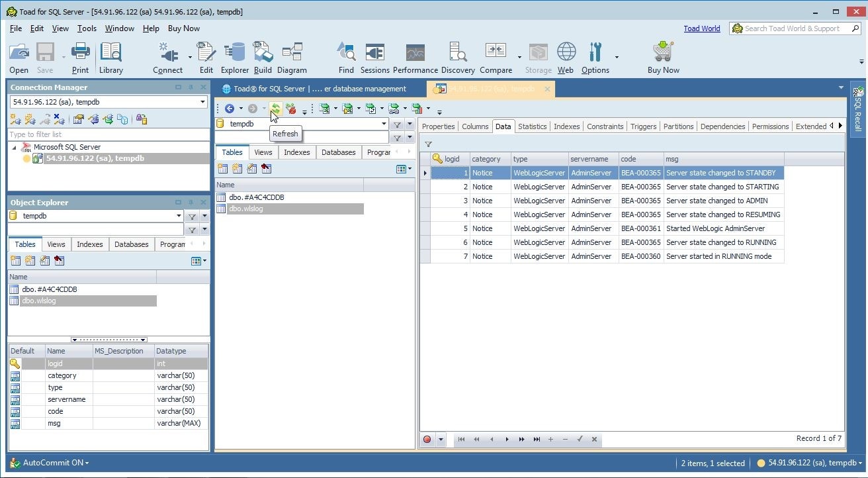Close the 54.91.96.122 (sa), tempdb document tab
Viewport: 868px width, 478px height.
click(x=547, y=89)
